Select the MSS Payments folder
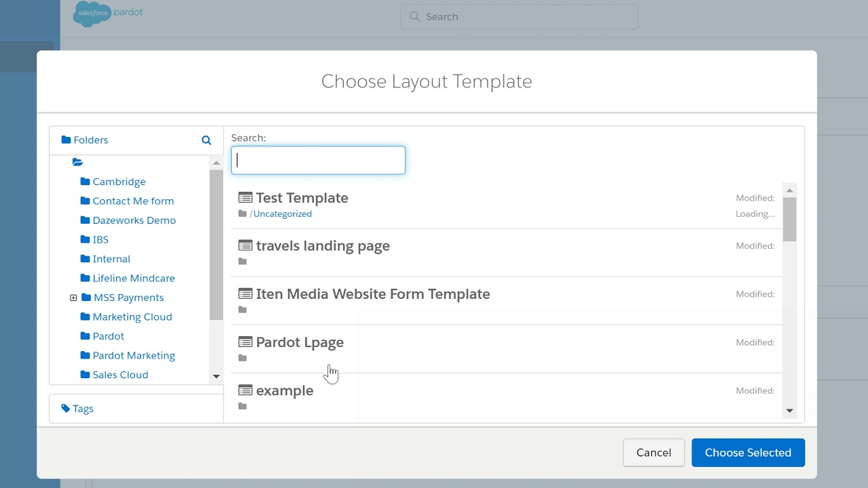Screen dimensions: 868x488 click(x=129, y=298)
